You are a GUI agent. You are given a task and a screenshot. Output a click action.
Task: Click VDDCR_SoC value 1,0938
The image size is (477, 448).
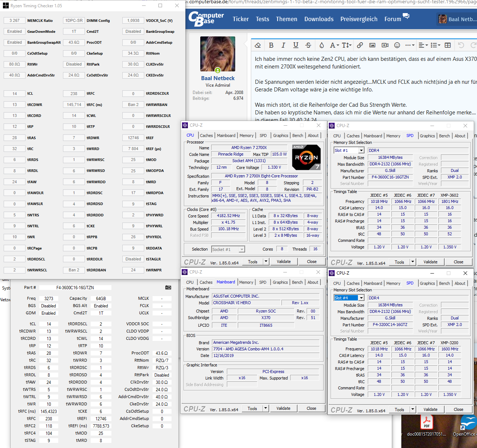click(133, 20)
